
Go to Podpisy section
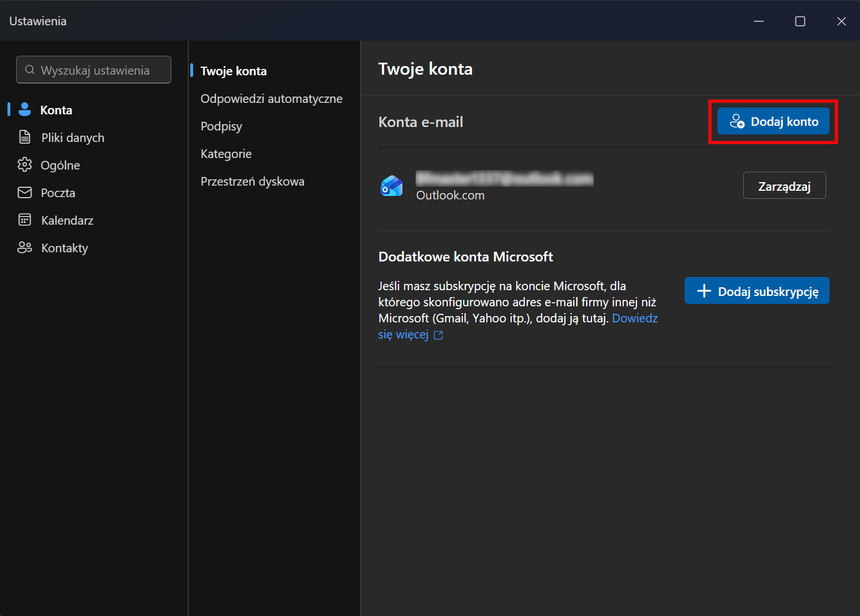221,126
